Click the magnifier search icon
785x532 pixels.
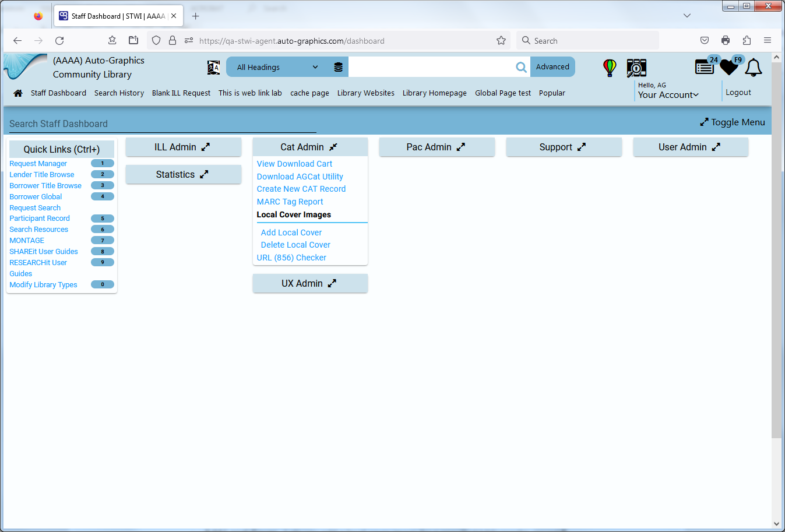(x=521, y=67)
